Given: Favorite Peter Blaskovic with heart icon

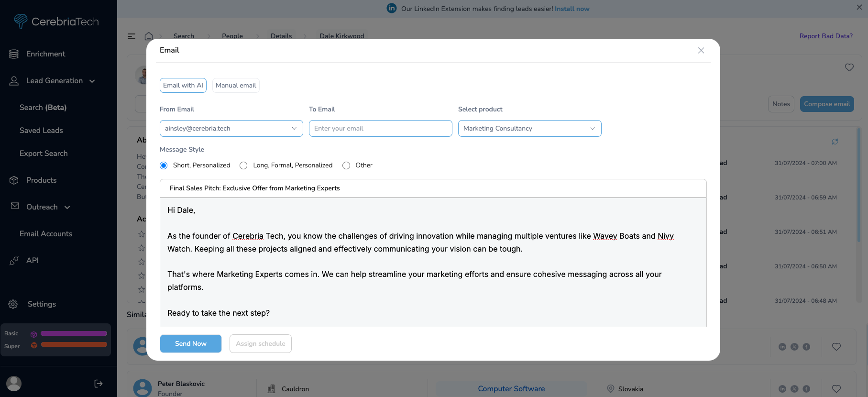Looking at the screenshot, I should 836,389.
